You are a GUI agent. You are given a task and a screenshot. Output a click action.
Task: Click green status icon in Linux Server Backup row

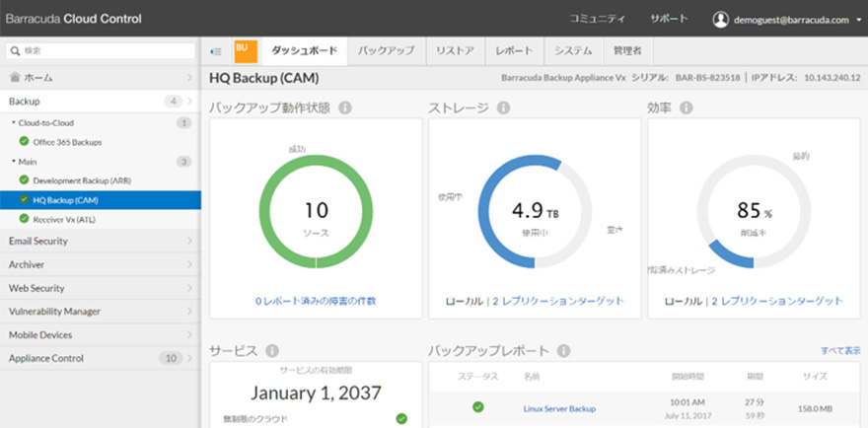tap(477, 407)
